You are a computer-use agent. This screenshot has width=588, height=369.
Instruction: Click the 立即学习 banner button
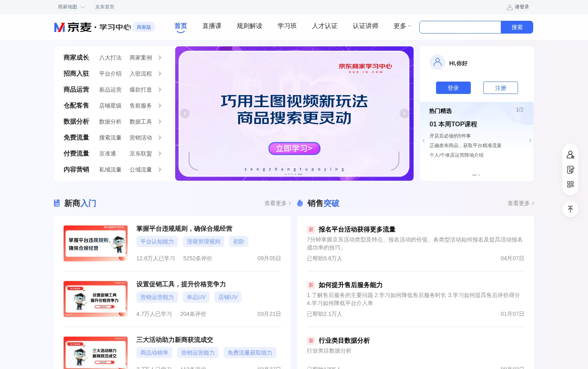(294, 148)
